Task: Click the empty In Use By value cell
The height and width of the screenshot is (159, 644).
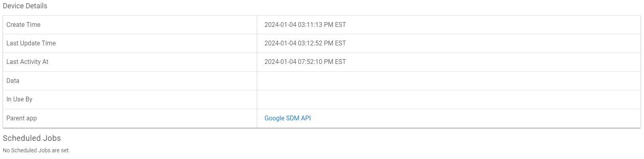Action: coord(448,99)
